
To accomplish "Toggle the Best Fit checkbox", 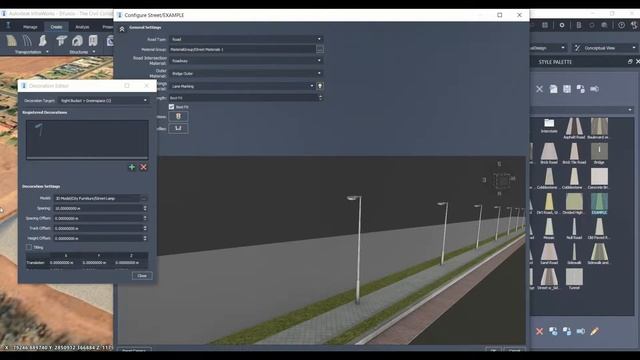I will click(171, 107).
